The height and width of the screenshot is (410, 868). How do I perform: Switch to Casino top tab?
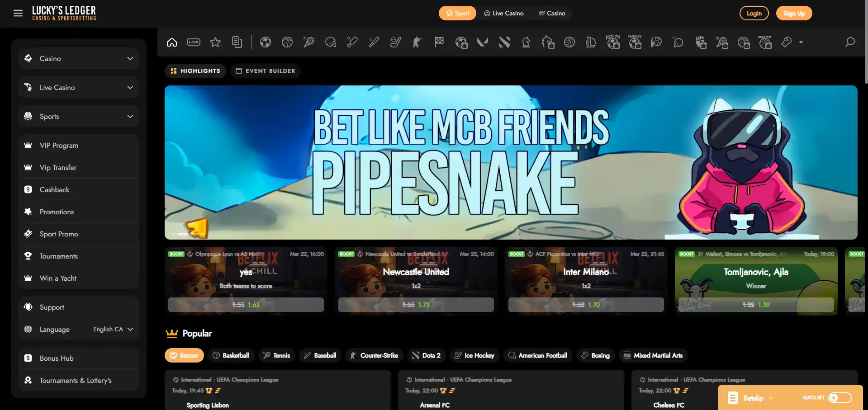coord(552,13)
